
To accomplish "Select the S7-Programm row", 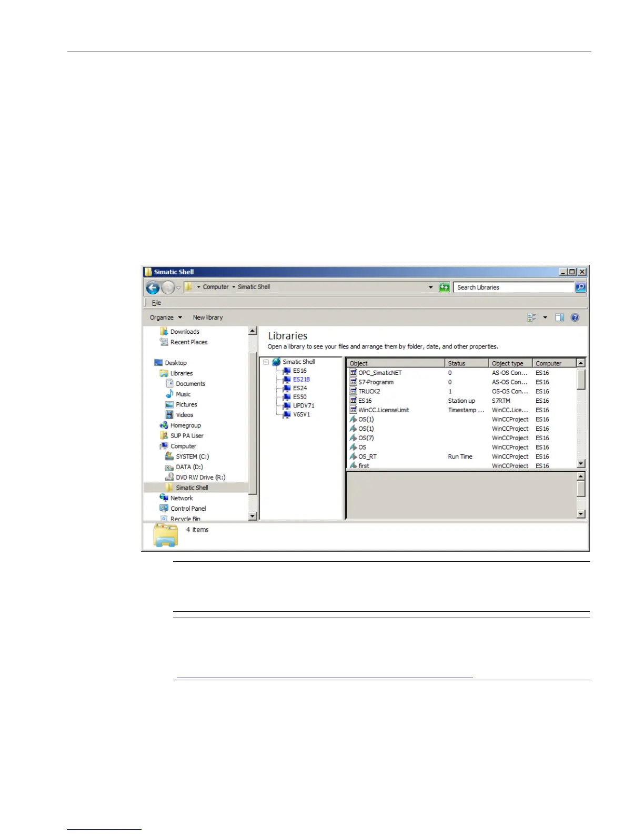I will [x=462, y=382].
